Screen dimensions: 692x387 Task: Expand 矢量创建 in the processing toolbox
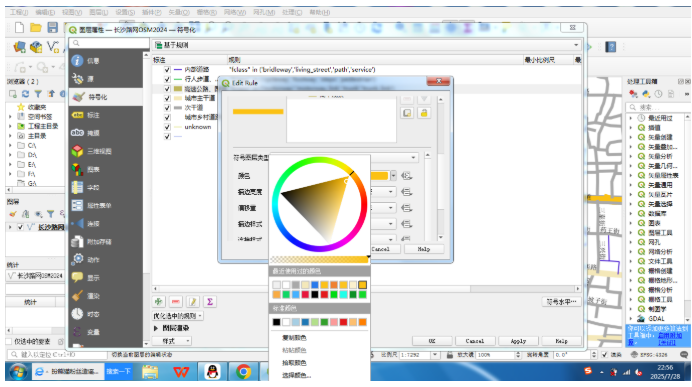[x=631, y=137]
